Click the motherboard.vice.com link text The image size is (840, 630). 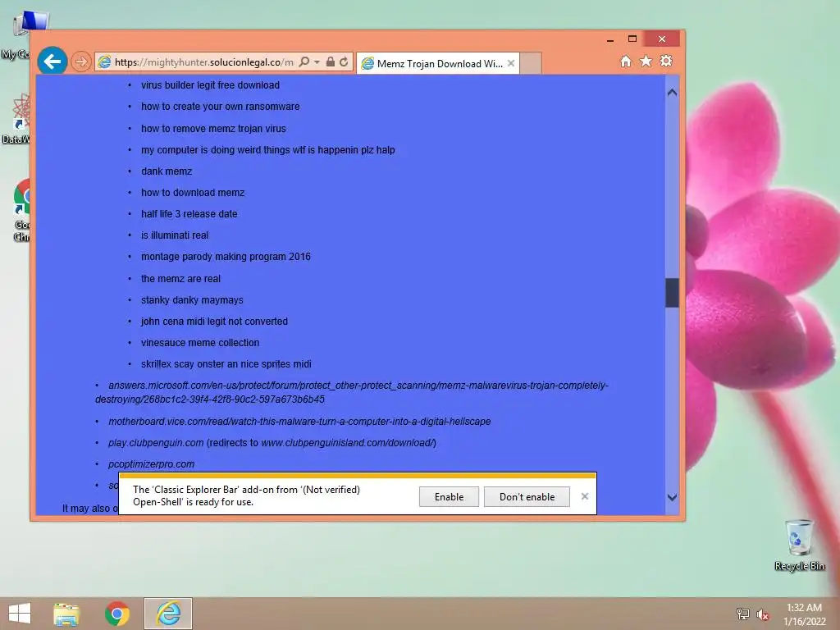299,422
